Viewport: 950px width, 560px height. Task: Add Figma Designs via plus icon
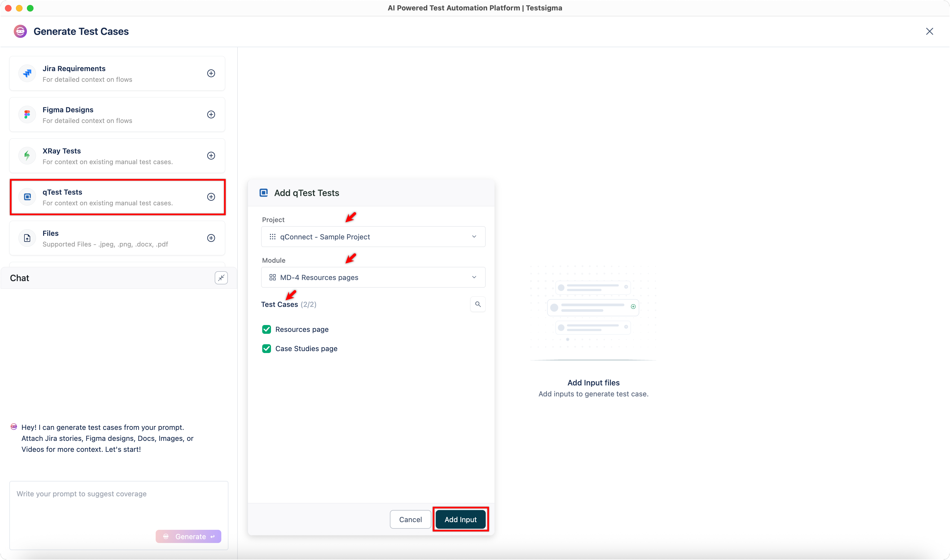click(x=211, y=114)
